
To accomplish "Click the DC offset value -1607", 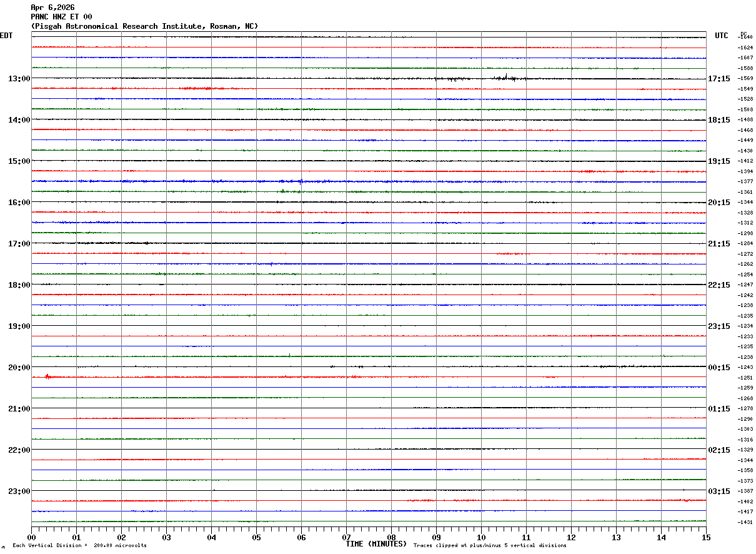I will pyautogui.click(x=745, y=58).
